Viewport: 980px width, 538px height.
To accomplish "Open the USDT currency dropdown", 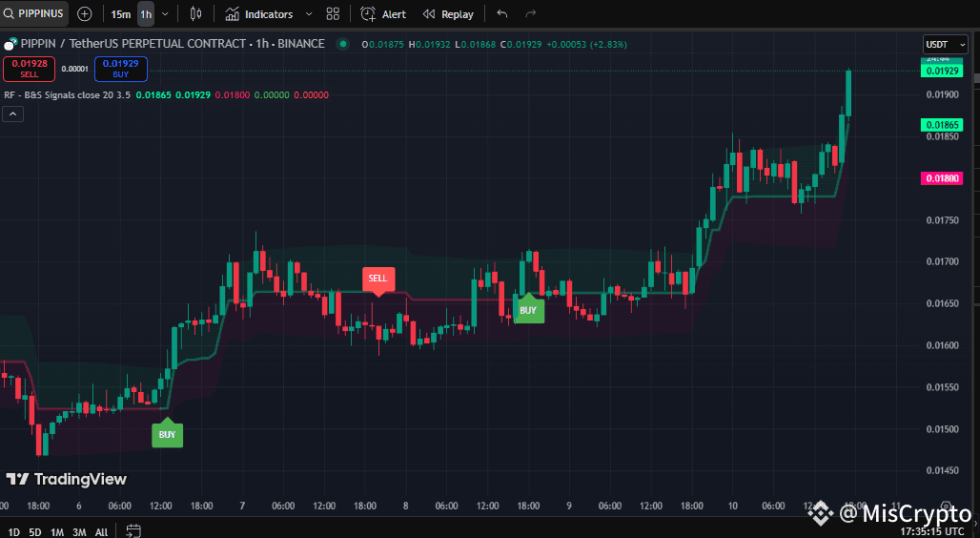I will 945,45.
